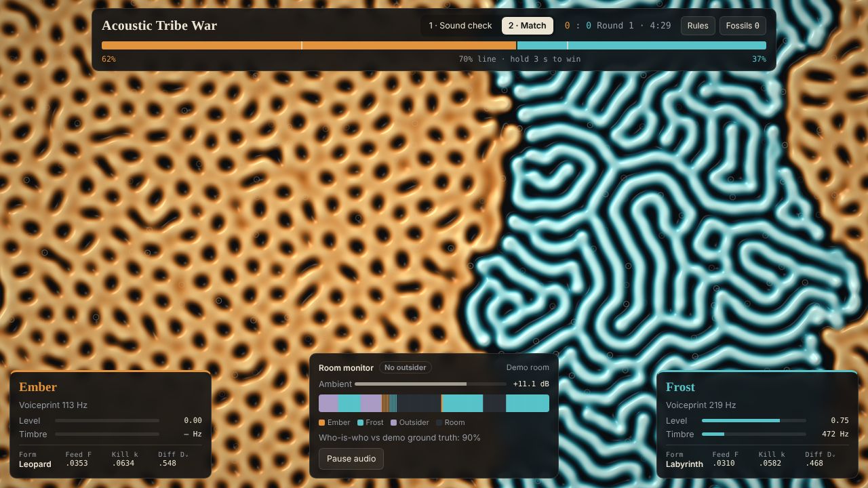The image size is (868, 488).
Task: Click Ember's 'Leopard' form value
Action: tap(35, 464)
